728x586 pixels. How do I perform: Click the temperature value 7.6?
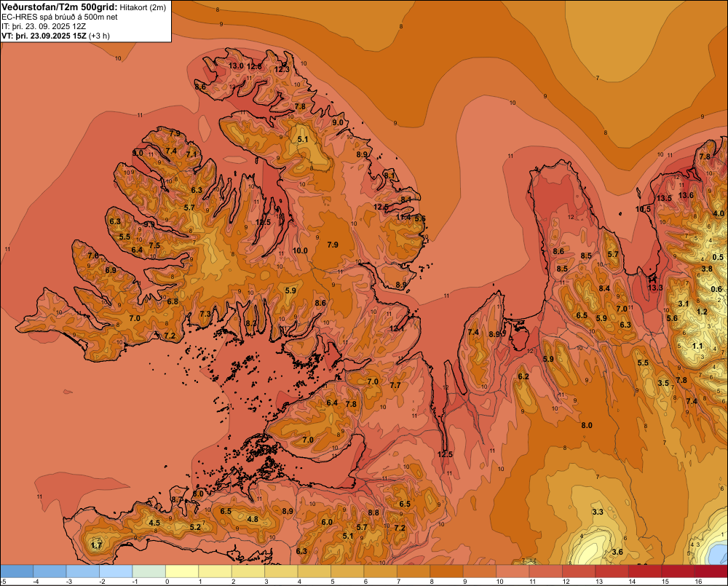(x=93, y=256)
